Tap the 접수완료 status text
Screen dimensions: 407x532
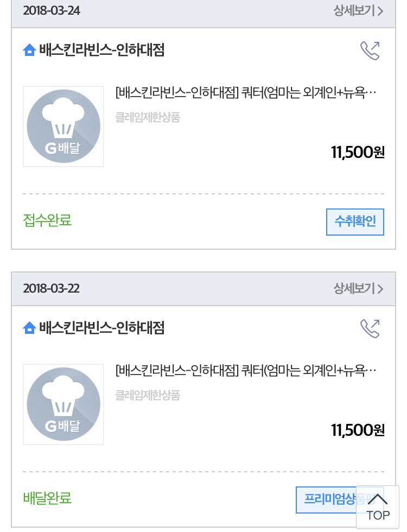pyautogui.click(x=47, y=220)
